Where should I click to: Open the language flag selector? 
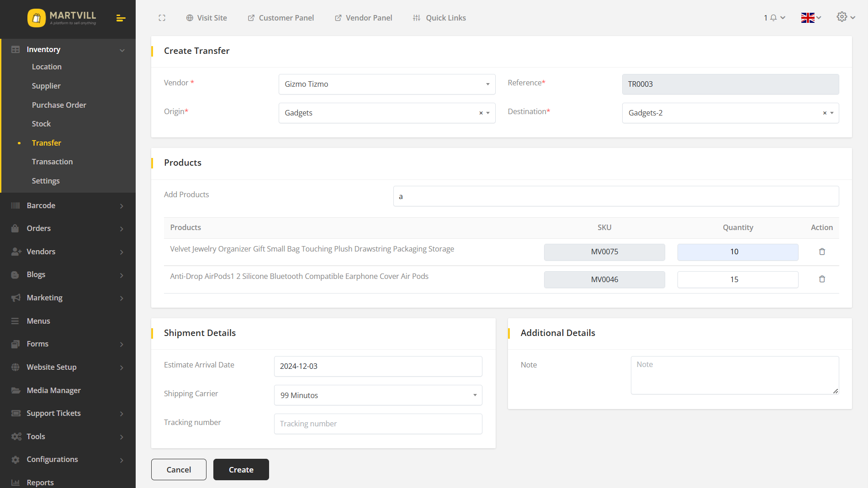point(810,18)
